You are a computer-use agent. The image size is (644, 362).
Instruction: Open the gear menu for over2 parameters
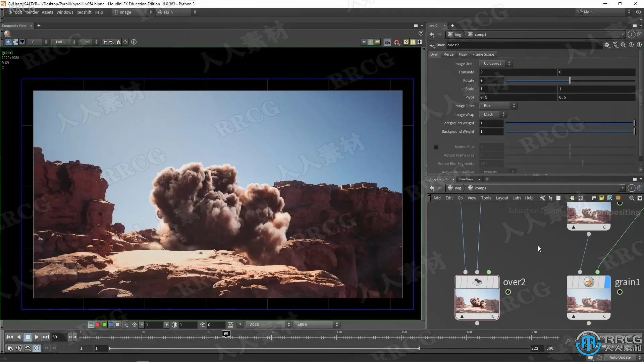tap(607, 45)
